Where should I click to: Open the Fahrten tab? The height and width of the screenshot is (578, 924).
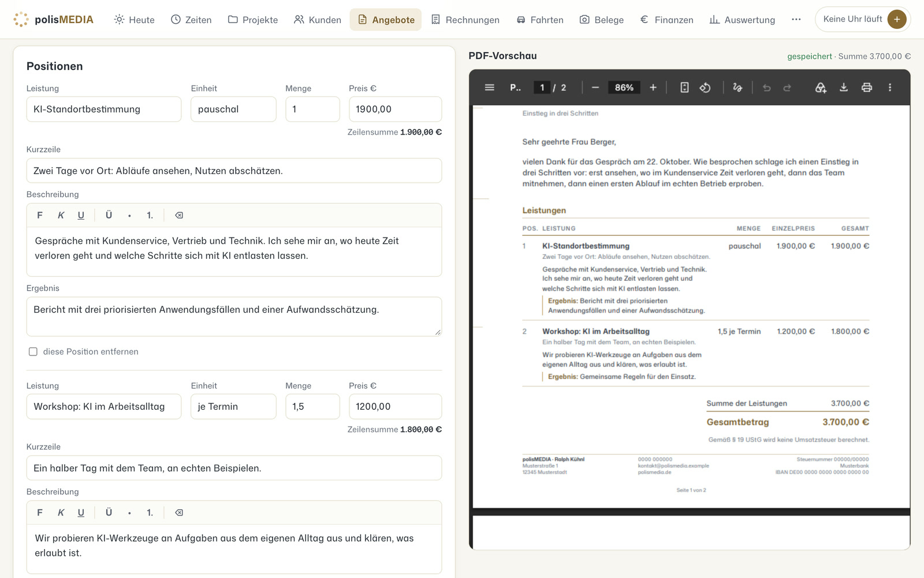pyautogui.click(x=540, y=20)
